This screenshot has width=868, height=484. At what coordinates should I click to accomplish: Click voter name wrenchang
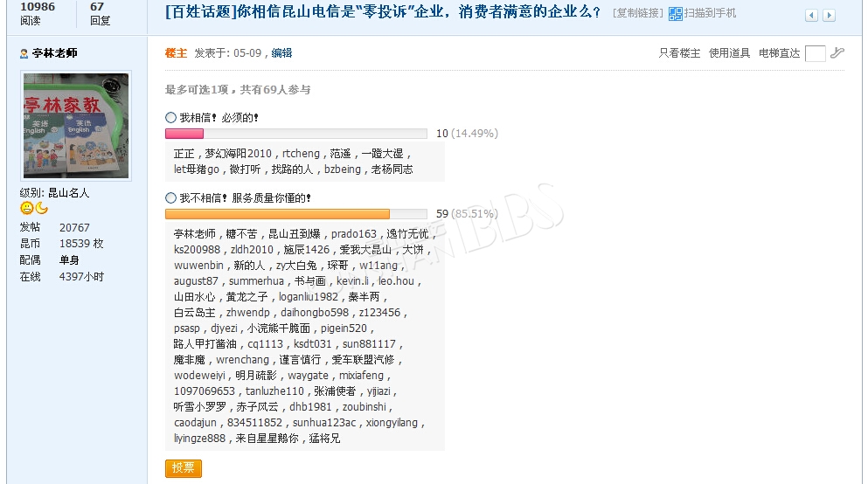[242, 360]
